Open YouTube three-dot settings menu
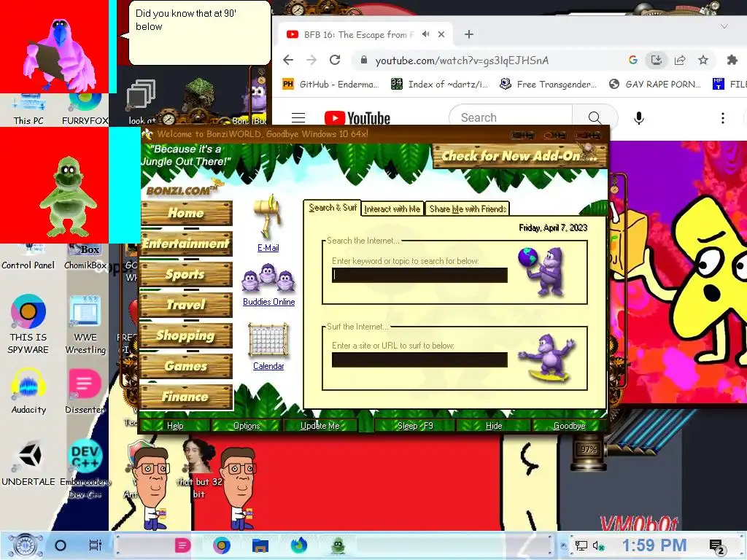 tap(723, 117)
